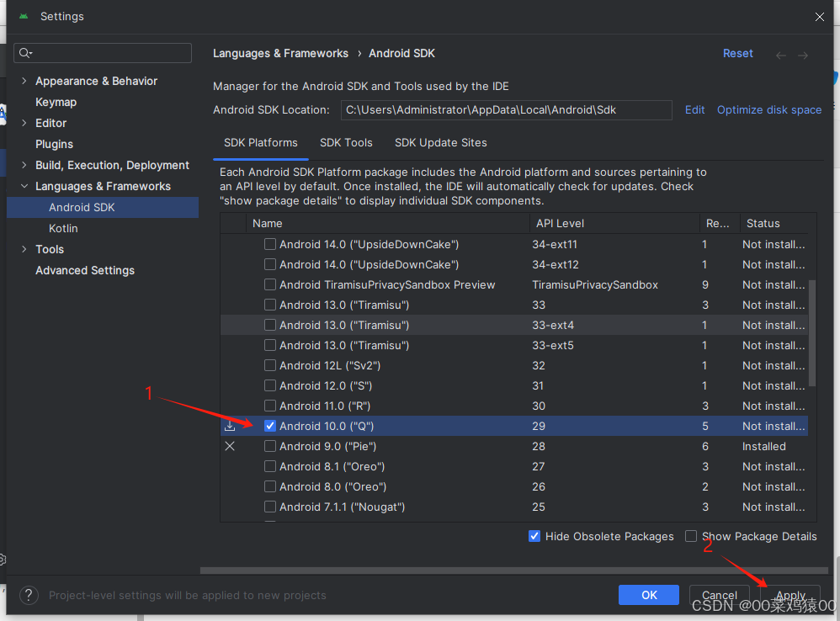Open Keymap settings page

(56, 103)
